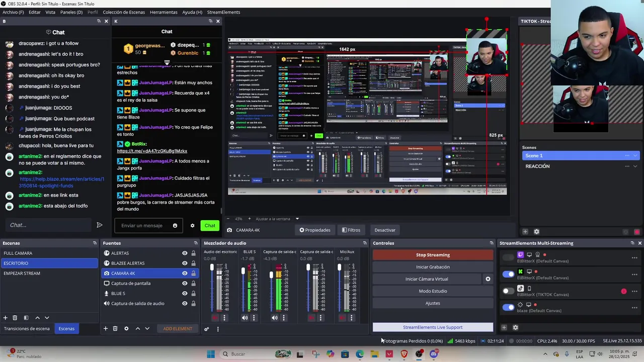Toggle lock on Captura de salida de audio source
The height and width of the screenshot is (362, 644).
193,304
